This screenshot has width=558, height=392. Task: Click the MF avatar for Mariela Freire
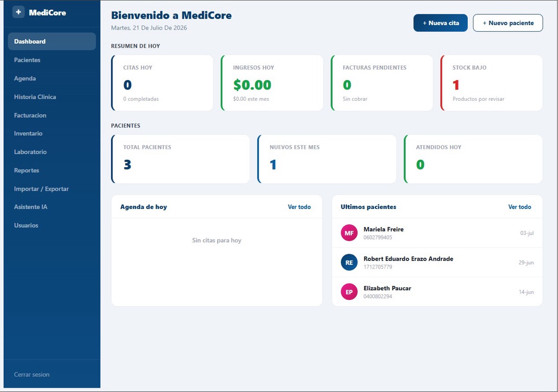tap(349, 233)
